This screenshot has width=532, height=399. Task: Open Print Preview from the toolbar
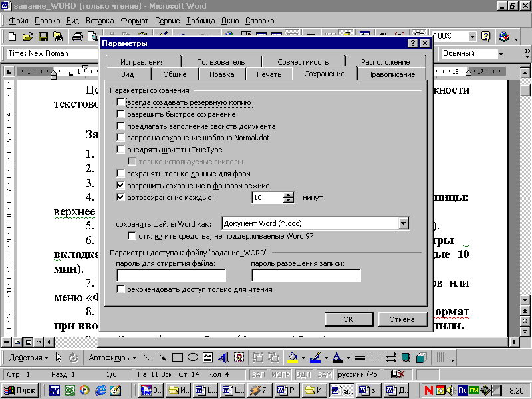point(92,37)
